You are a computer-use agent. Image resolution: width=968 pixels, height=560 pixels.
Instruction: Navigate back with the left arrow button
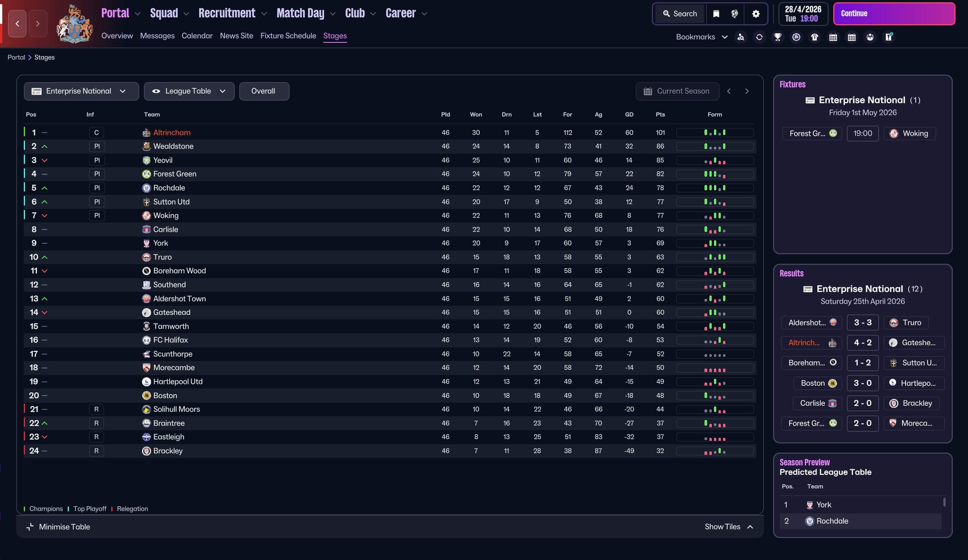click(17, 23)
